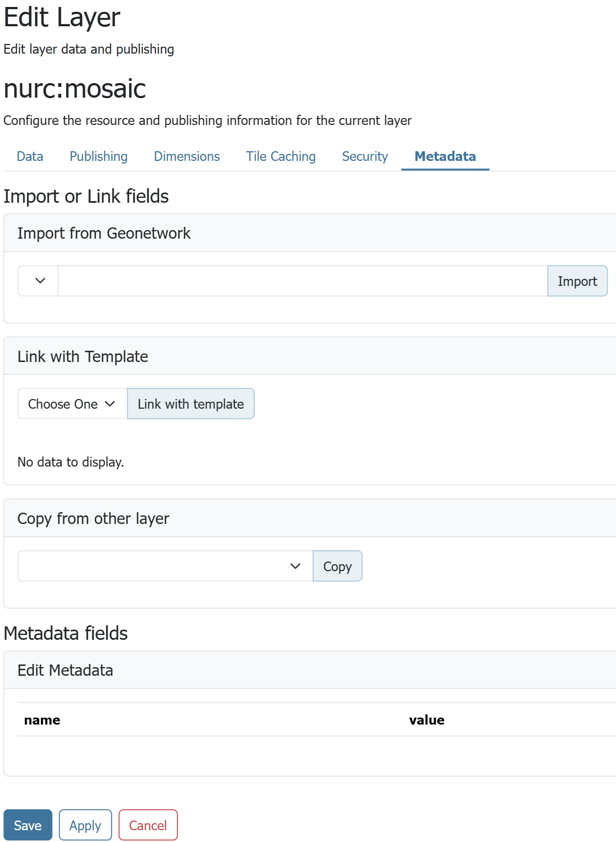Click the Link with template button

tap(191, 404)
